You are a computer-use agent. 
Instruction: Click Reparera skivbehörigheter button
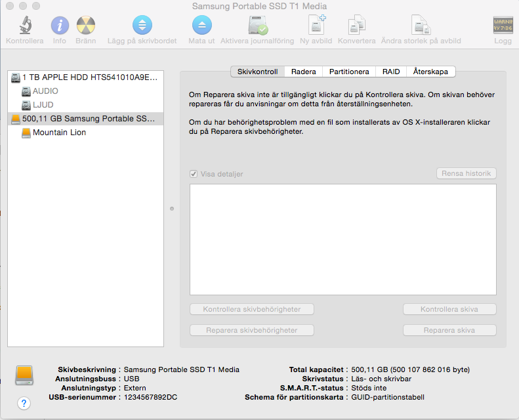point(252,330)
